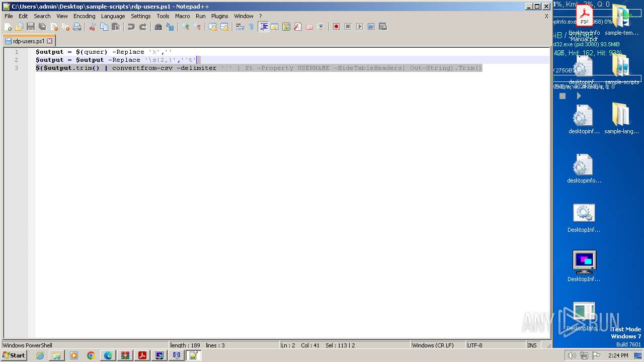Click UTF-8 encoding status bar field

click(495, 345)
